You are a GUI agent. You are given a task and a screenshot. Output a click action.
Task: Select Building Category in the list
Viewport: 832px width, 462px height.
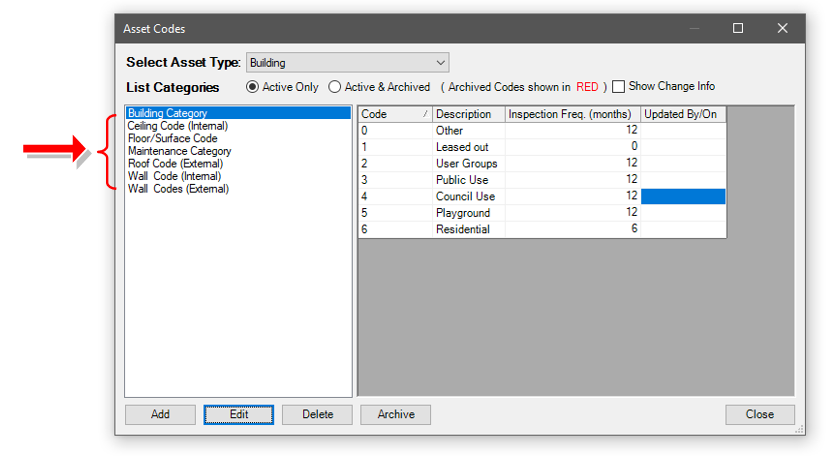(168, 114)
